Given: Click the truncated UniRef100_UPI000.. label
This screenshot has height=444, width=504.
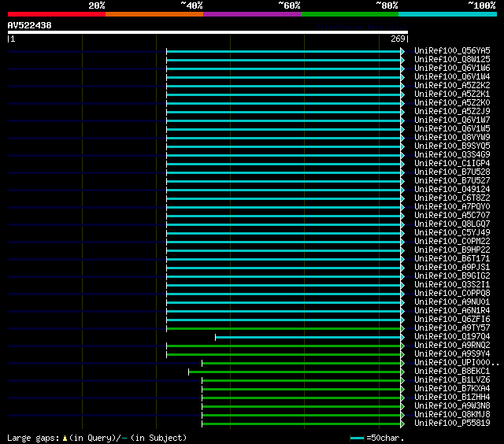Looking at the screenshot, I should [457, 363].
